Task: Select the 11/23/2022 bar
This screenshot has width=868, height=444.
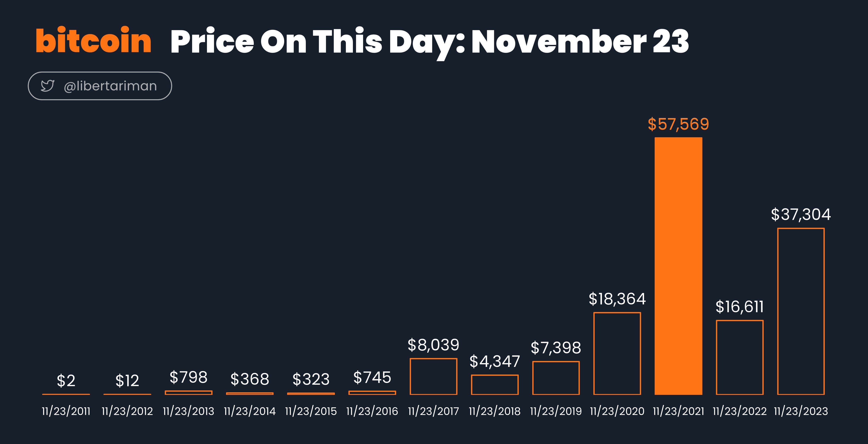Action: tap(740, 358)
